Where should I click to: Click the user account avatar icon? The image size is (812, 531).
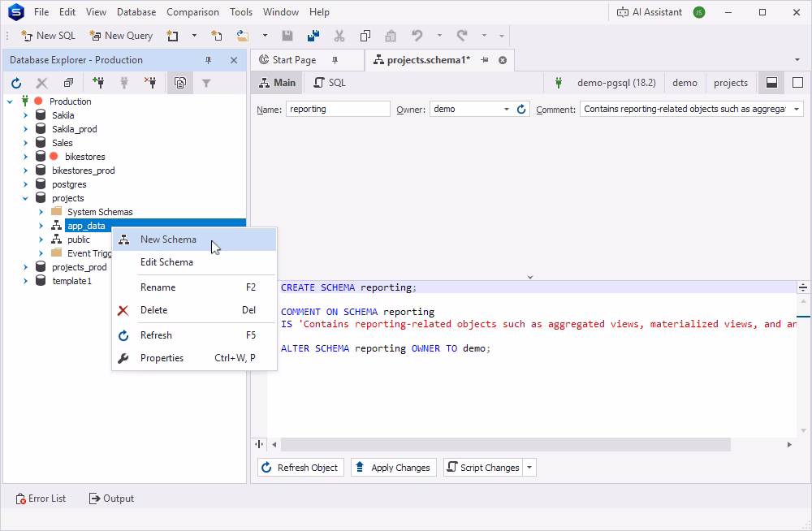click(699, 12)
